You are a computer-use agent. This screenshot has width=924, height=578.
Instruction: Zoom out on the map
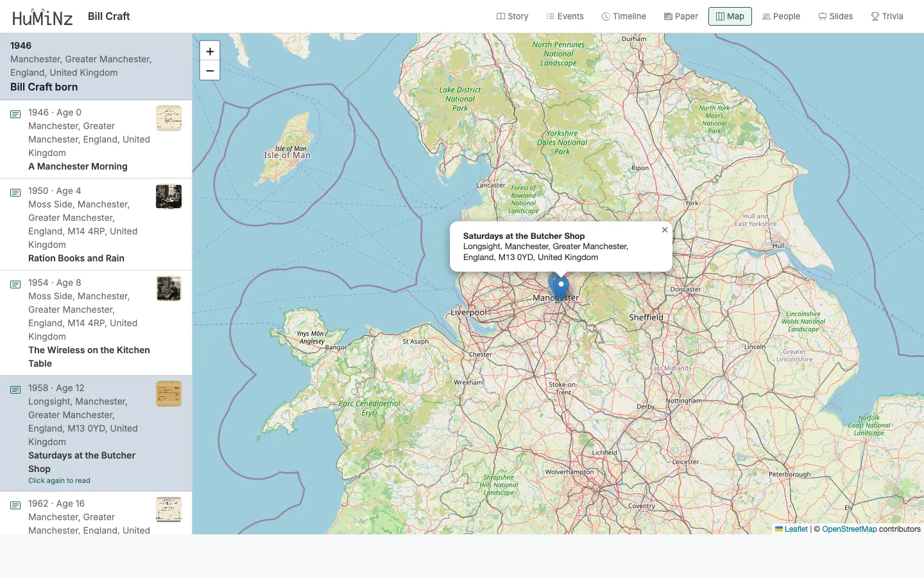coord(210,71)
